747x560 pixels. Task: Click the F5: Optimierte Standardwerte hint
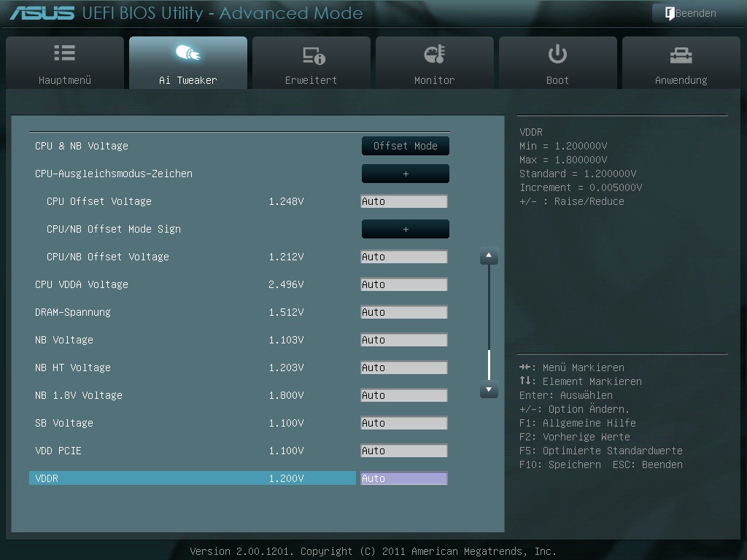pyautogui.click(x=601, y=450)
